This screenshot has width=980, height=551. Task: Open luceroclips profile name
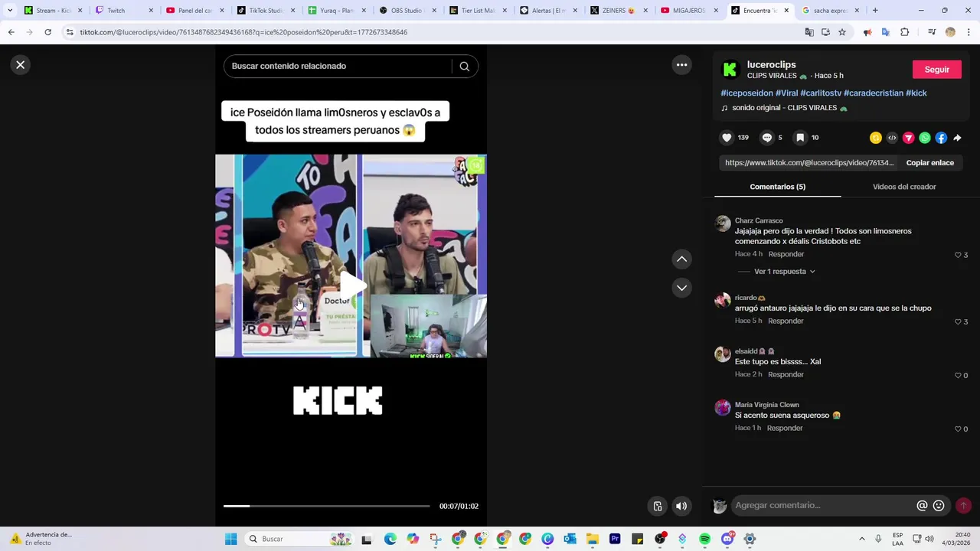click(771, 64)
